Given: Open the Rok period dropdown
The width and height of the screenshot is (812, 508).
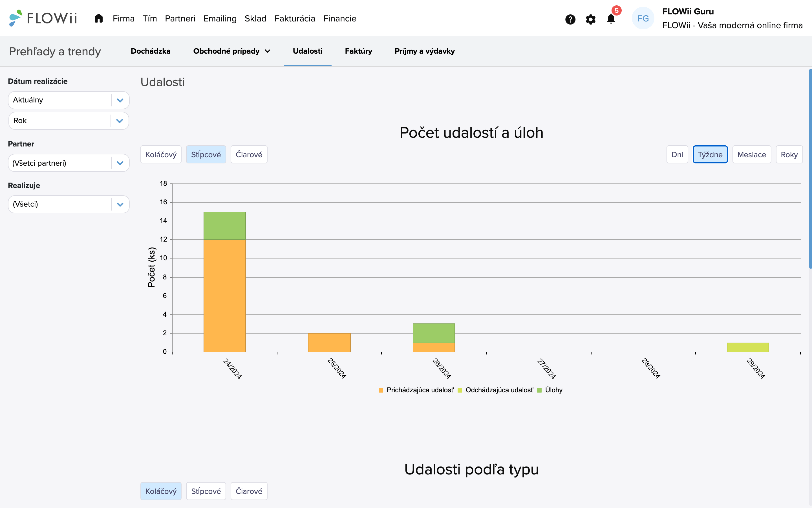Looking at the screenshot, I should coord(69,121).
